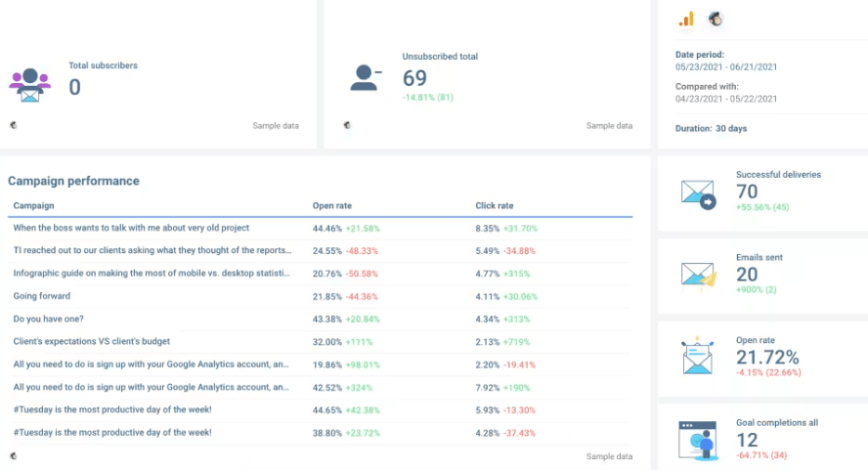Click the 24.55% open rate value

pyautogui.click(x=327, y=251)
